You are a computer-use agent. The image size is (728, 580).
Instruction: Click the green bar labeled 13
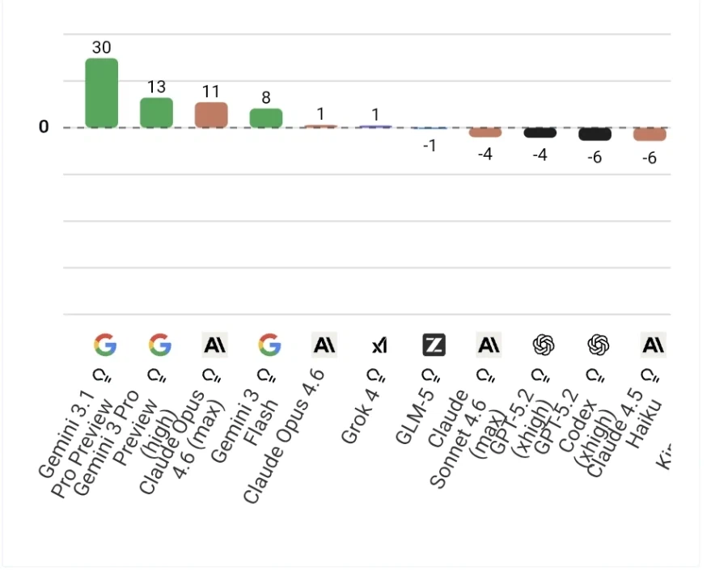(157, 112)
